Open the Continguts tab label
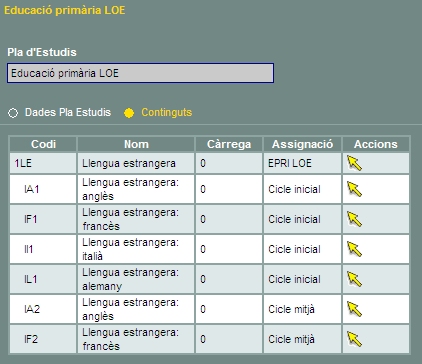Screen dimensions: 422x364 167,112
